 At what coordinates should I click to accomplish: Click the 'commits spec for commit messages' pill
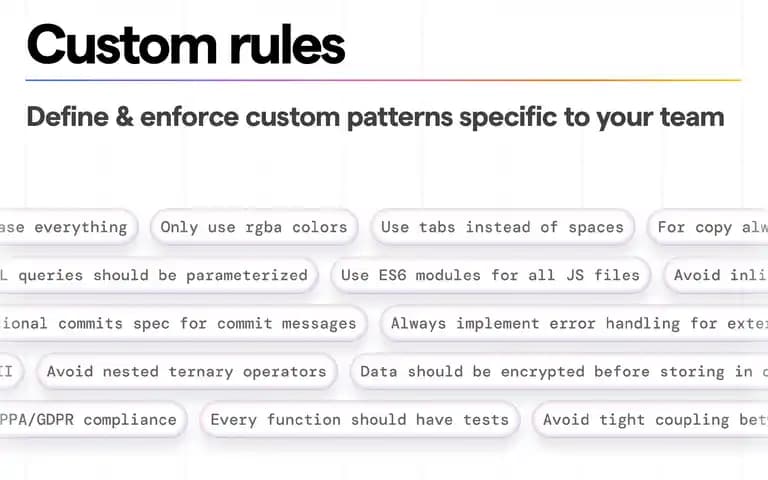click(183, 323)
